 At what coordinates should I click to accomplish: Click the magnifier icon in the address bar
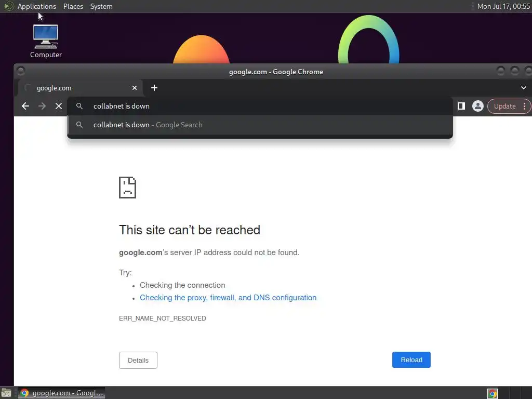[79, 106]
